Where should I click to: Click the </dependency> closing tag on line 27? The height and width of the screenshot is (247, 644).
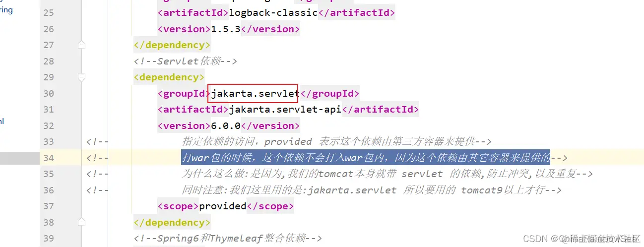click(x=172, y=45)
